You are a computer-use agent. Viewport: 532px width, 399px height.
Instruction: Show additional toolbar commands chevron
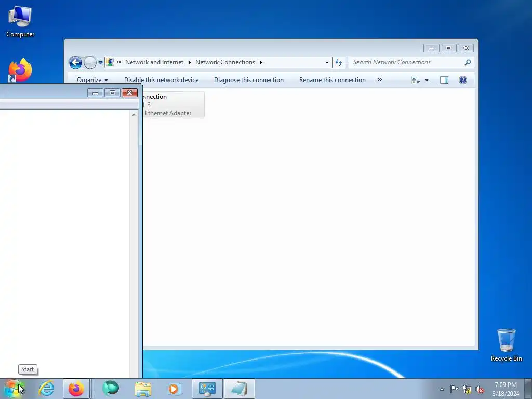(x=379, y=80)
